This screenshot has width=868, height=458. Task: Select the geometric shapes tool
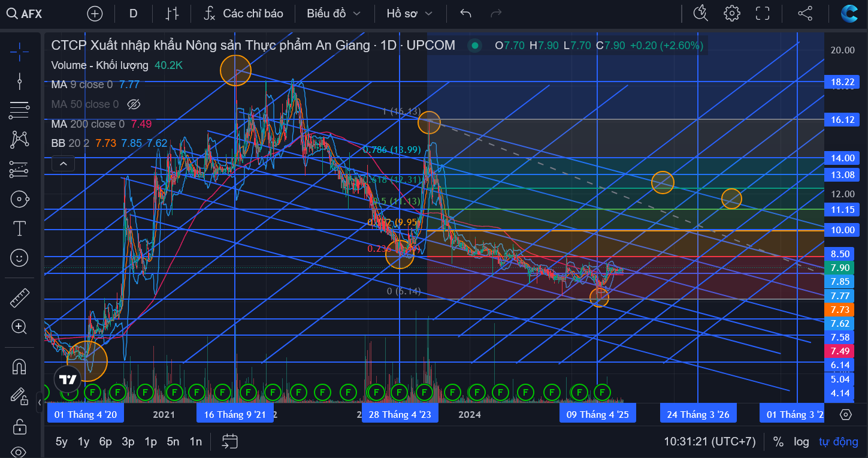[19, 199]
